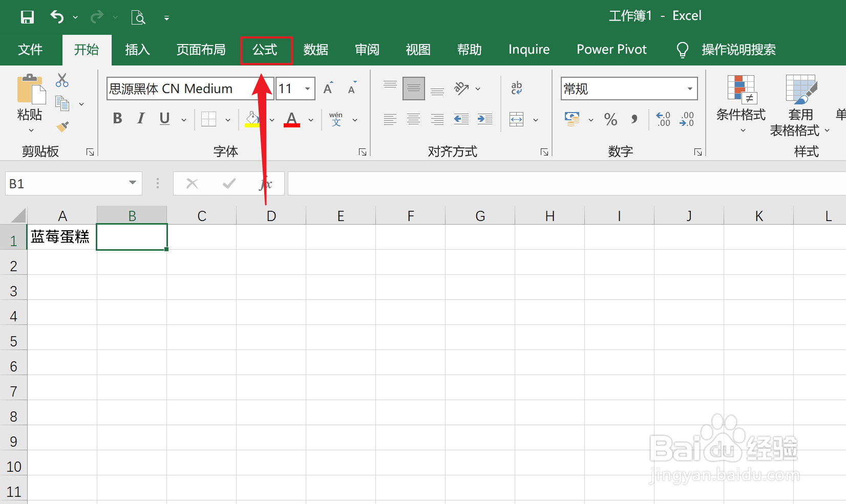Undo the last action
Viewport: 846px width, 504px height.
(x=57, y=17)
